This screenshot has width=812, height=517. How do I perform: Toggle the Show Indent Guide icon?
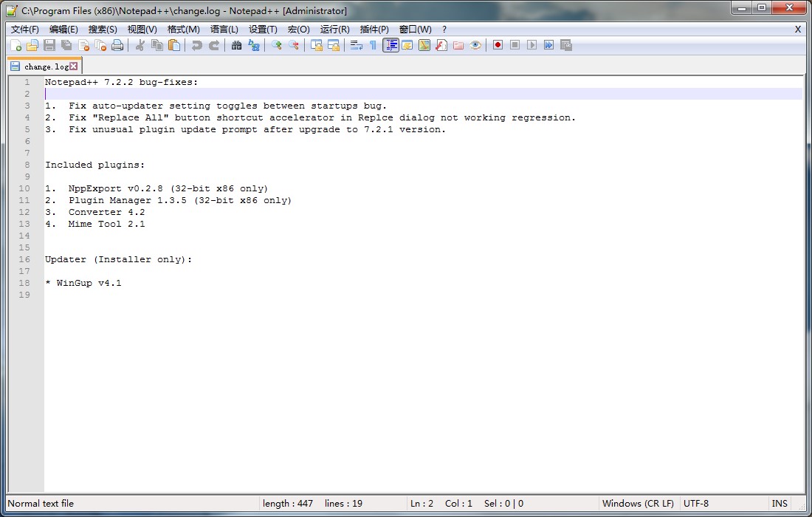tap(390, 45)
